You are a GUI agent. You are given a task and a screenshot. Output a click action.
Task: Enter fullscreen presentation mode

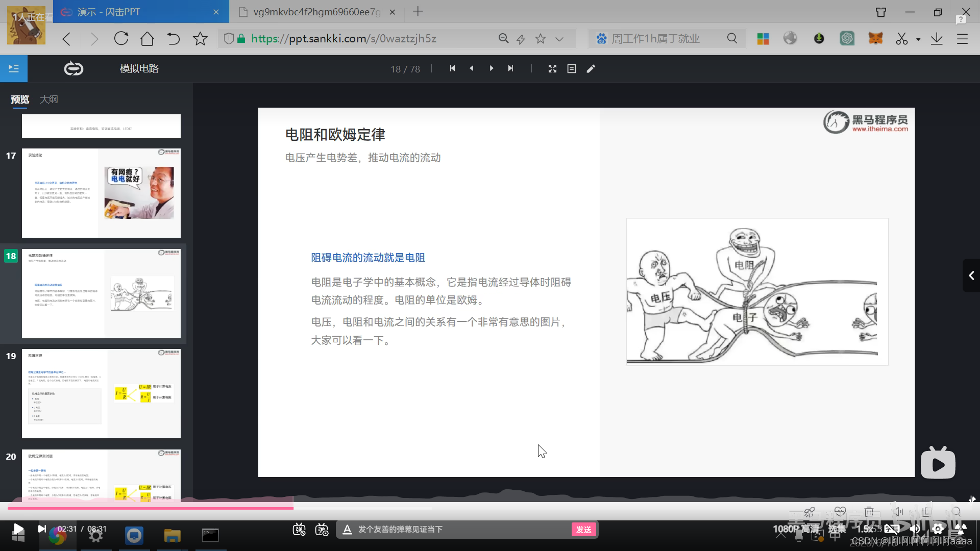552,68
